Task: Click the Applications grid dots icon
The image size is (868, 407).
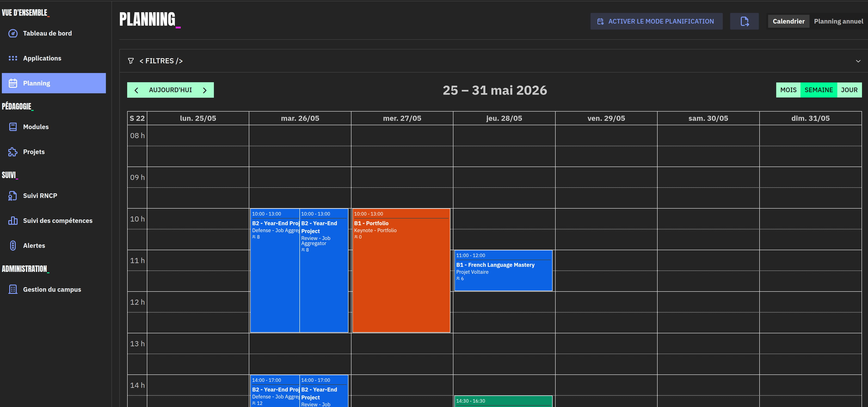Action: click(13, 58)
